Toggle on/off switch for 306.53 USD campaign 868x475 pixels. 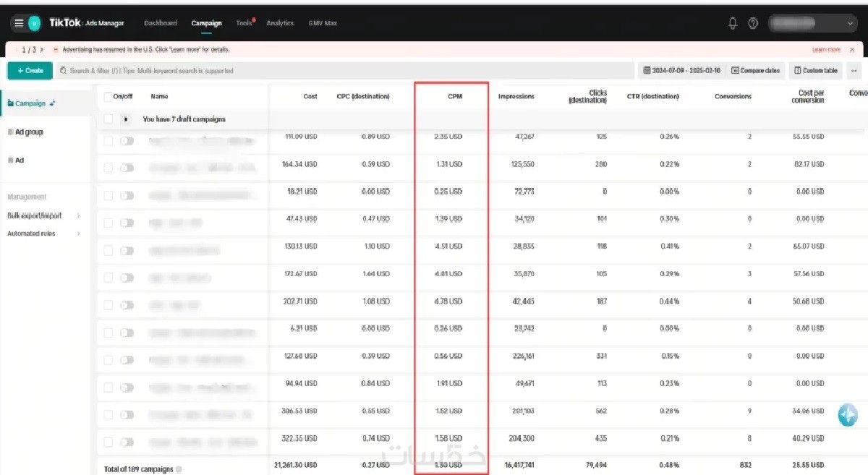click(x=127, y=414)
